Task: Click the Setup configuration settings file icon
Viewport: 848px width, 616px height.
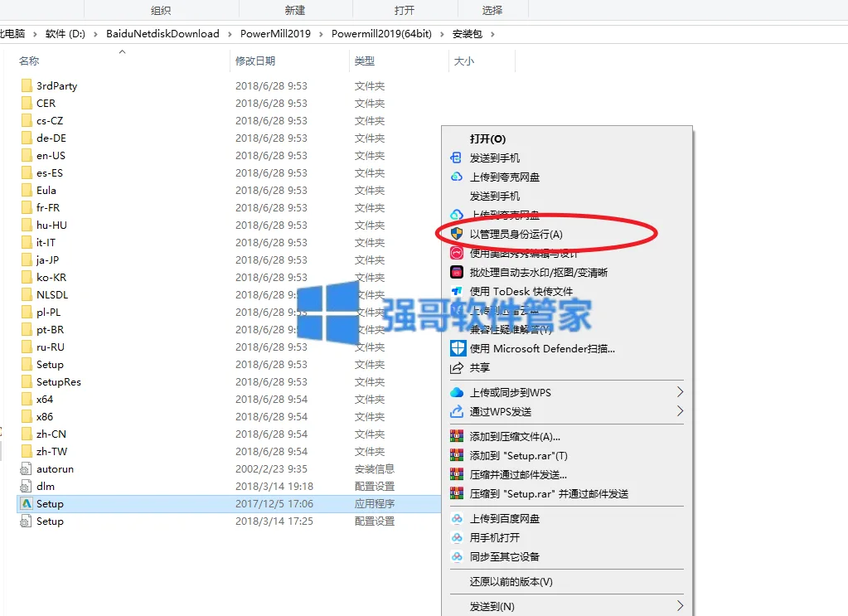Action: pyautogui.click(x=26, y=521)
